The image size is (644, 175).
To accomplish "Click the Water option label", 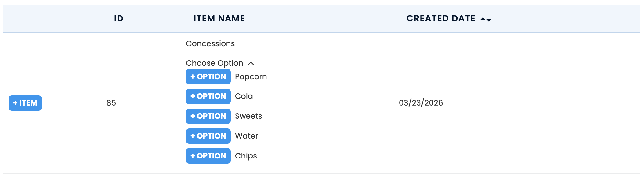I will tap(247, 136).
